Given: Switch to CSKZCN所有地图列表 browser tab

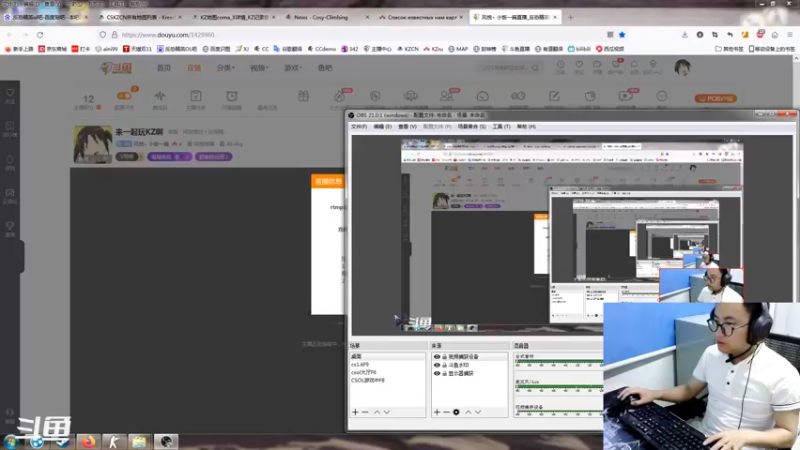Looking at the screenshot, I should click(x=140, y=17).
